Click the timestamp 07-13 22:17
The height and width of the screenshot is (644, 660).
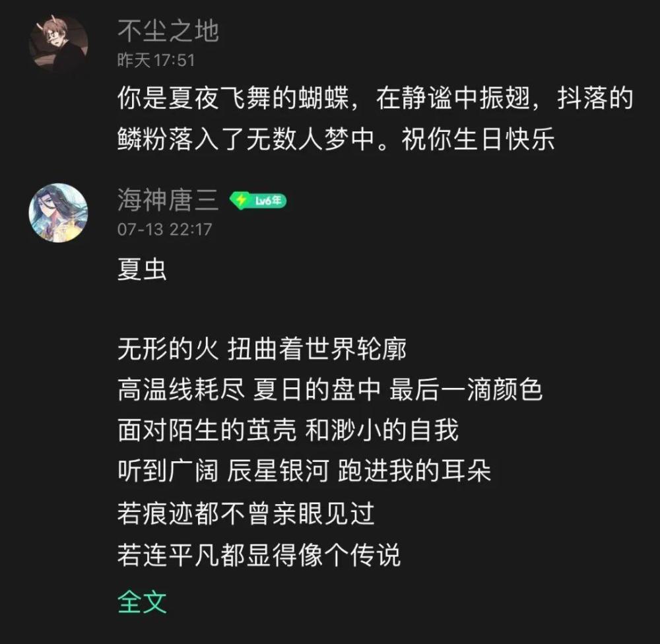164,230
